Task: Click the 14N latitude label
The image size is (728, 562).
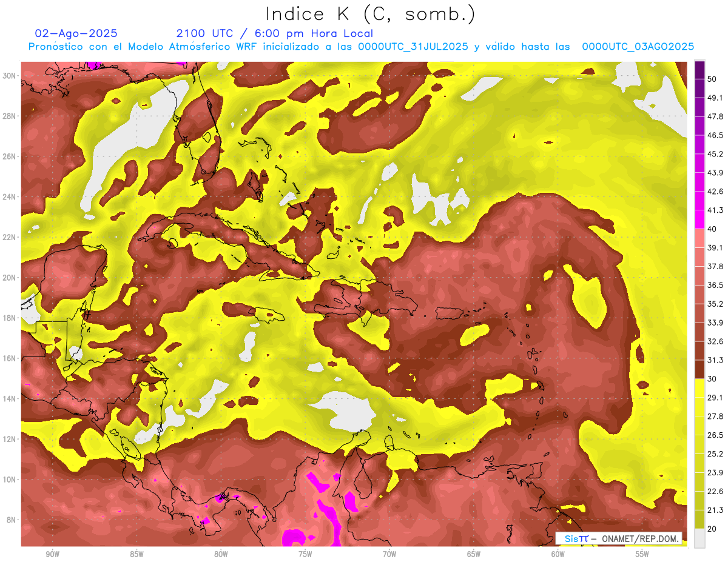Action: (10, 398)
